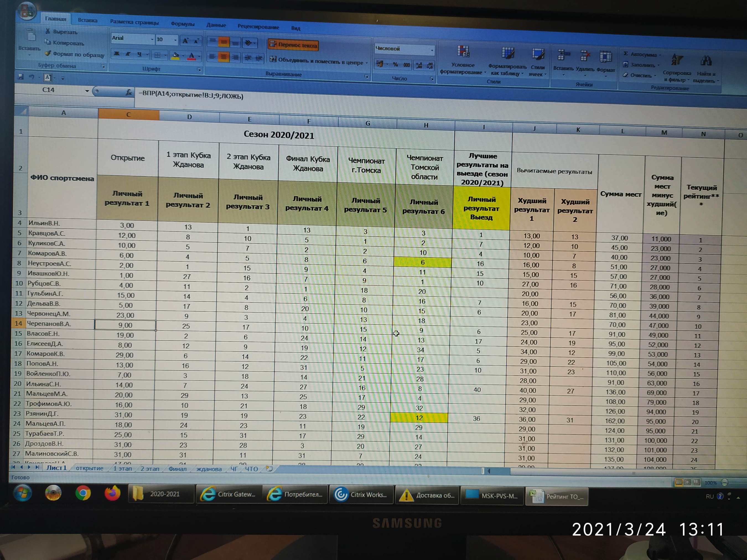Image resolution: width=747 pixels, height=560 pixels.
Task: Select column header C
Action: click(x=128, y=114)
